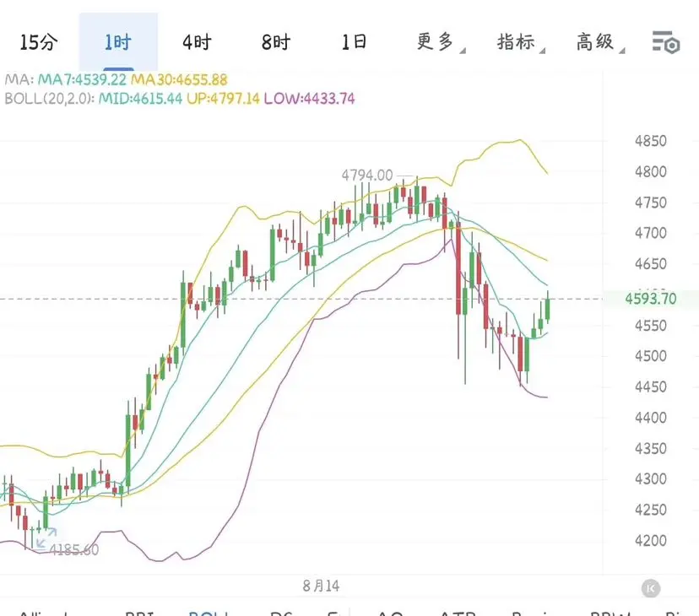
Task: Open the 更多 timeframe dropdown
Action: [440, 42]
